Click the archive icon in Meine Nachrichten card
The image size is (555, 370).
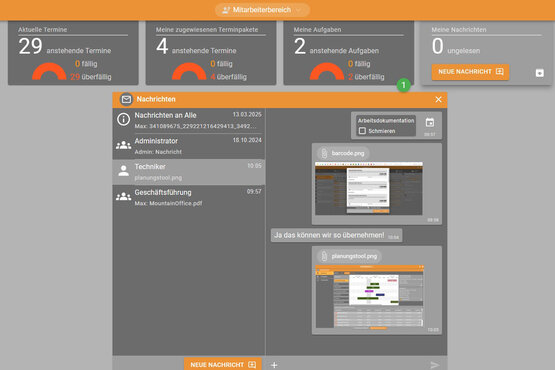[539, 73]
